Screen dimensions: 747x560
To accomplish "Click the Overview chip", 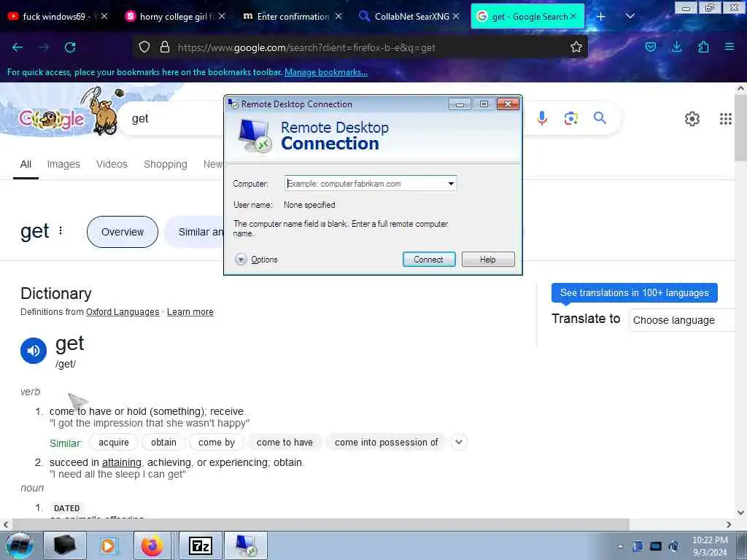I will (123, 232).
